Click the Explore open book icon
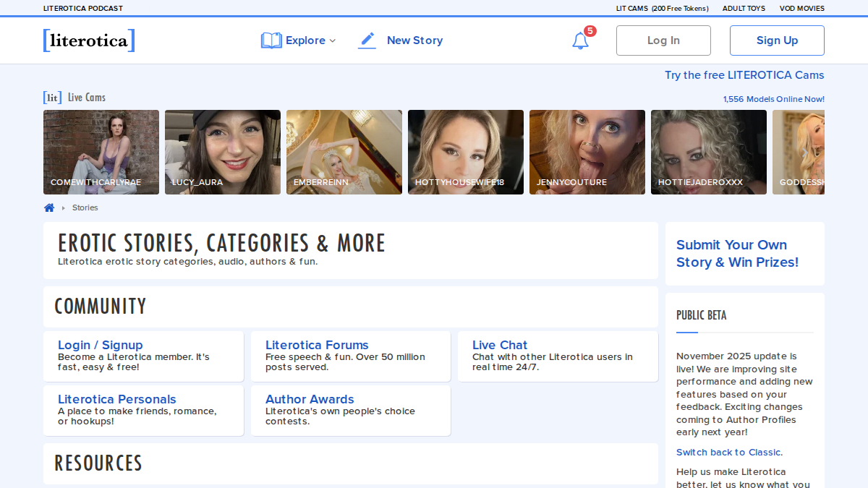This screenshot has height=488, width=868. [271, 40]
